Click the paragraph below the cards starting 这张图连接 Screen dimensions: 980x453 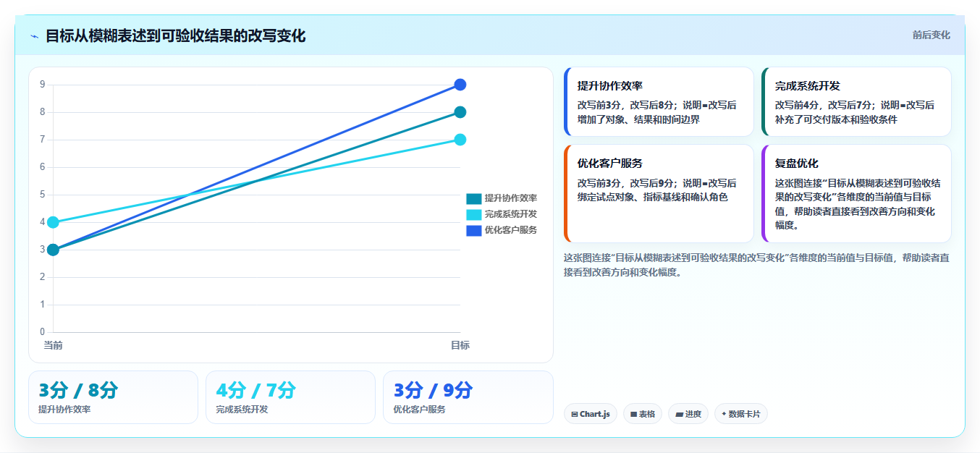pos(756,265)
